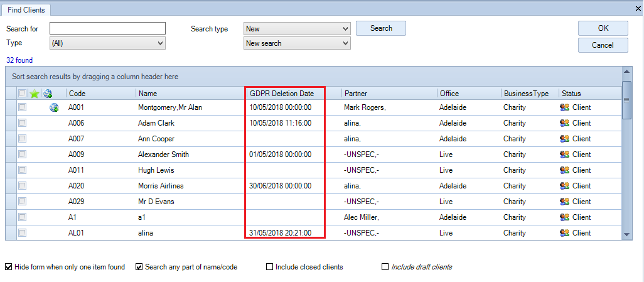This screenshot has height=282, width=644.
Task: Click the row selector for Ann Cooper
Action: [x=11, y=139]
